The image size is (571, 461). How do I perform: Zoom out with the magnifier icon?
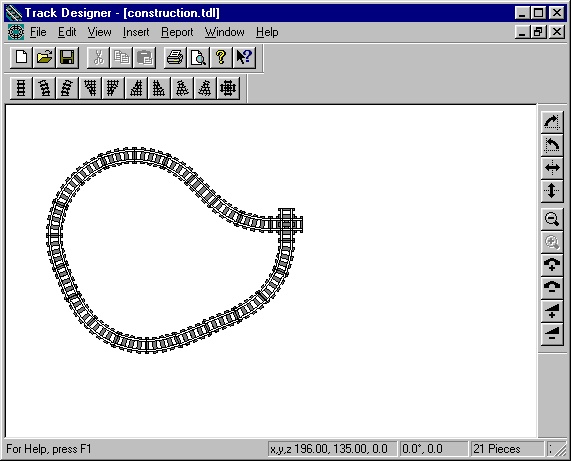(x=552, y=220)
